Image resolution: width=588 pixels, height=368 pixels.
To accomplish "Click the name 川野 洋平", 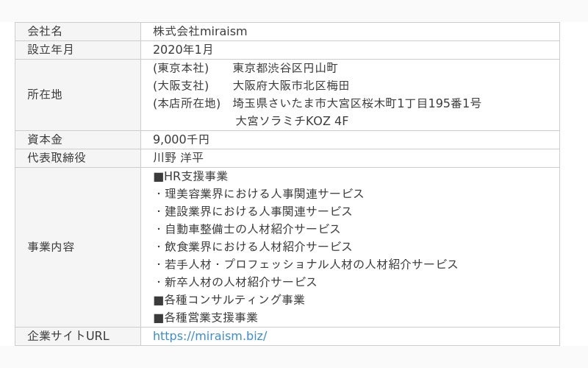I will click(x=178, y=158).
